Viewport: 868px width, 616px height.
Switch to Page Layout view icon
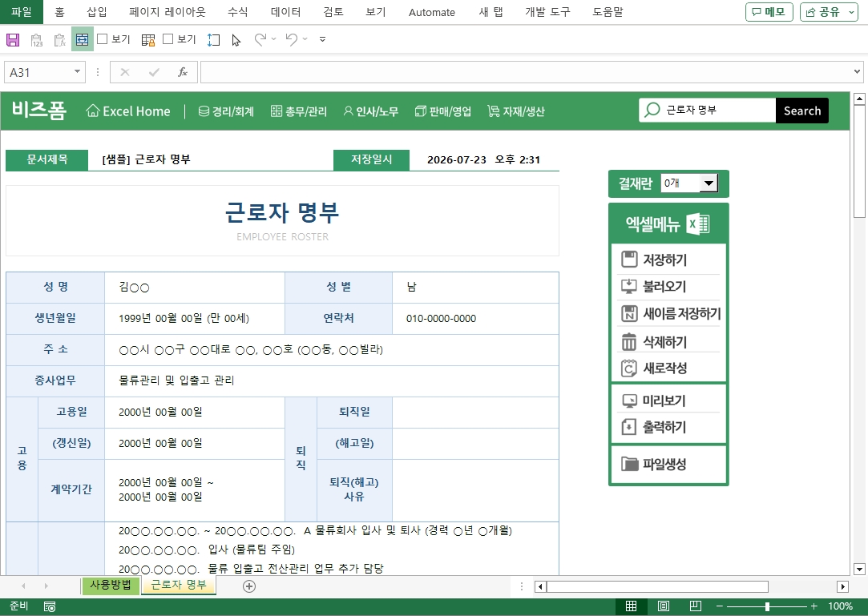tap(663, 606)
